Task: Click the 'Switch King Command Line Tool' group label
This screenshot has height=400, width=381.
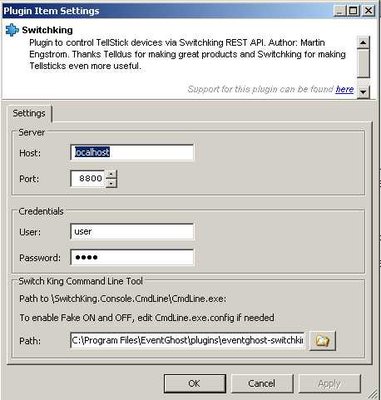Action: [81, 281]
